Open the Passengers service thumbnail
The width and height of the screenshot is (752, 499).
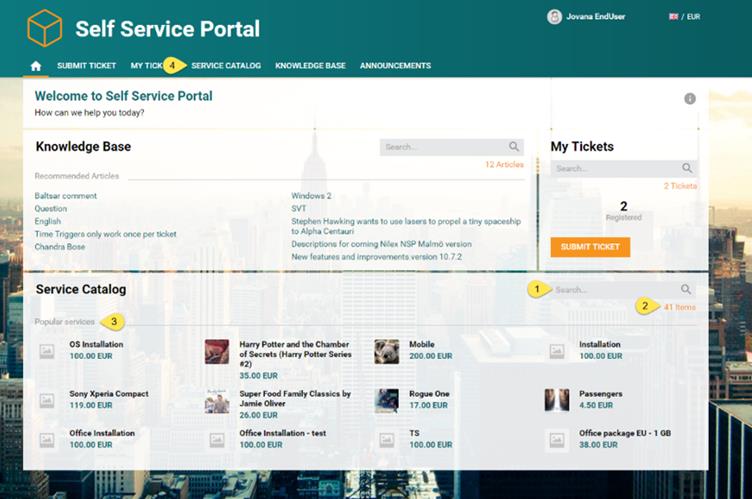[557, 400]
